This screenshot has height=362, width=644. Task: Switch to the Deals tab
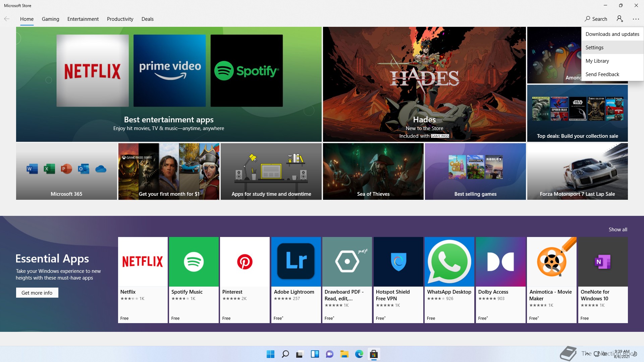pyautogui.click(x=148, y=19)
